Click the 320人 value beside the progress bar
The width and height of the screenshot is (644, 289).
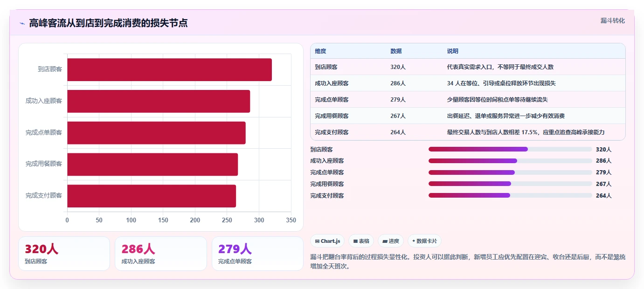tap(603, 150)
